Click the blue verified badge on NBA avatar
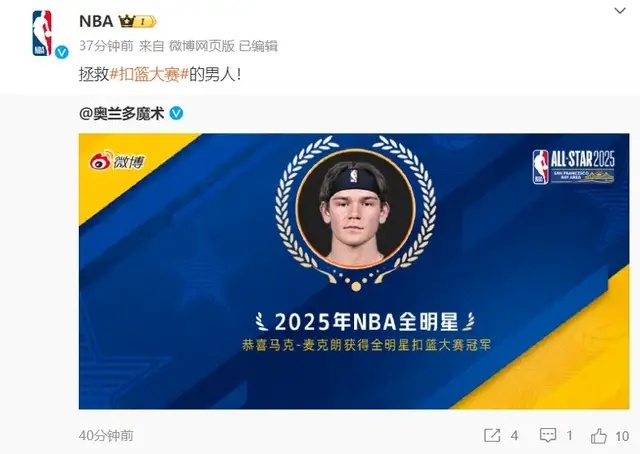Screen dimensions: 640x454 [62, 52]
